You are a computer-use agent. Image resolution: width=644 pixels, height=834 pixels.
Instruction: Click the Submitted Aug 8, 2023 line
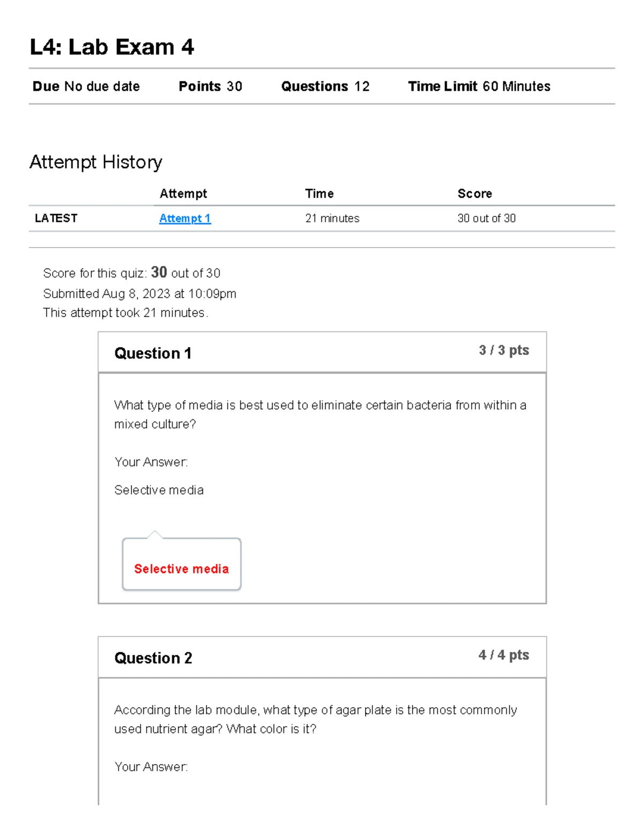pos(140,294)
